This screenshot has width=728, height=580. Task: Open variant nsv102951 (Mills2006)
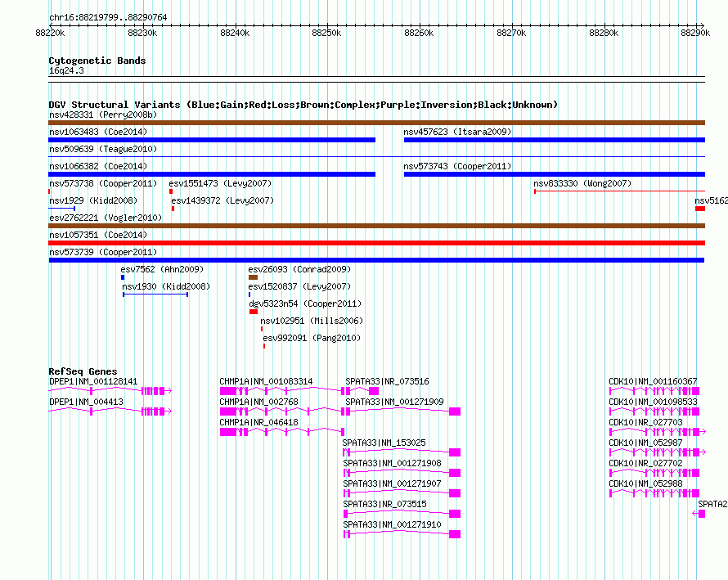click(x=312, y=321)
